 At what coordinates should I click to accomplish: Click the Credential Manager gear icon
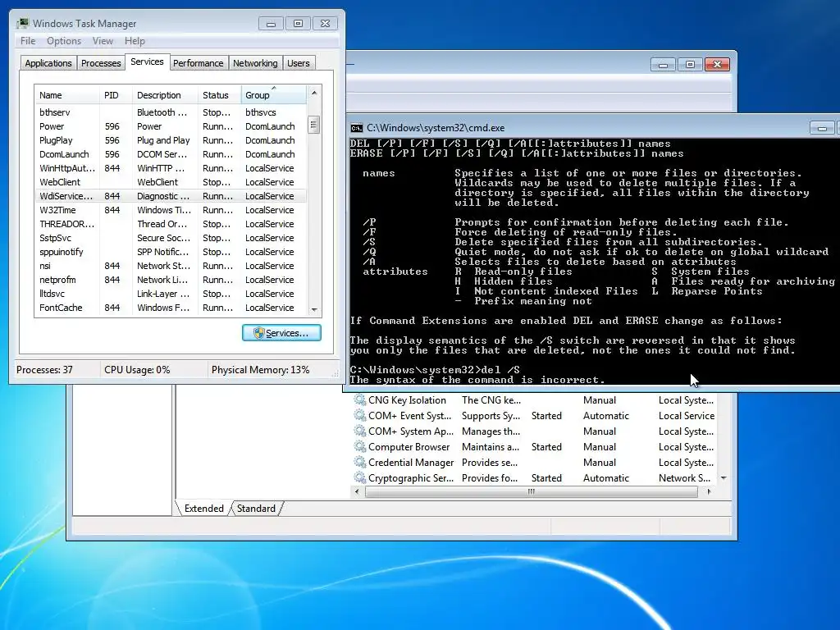tap(360, 463)
